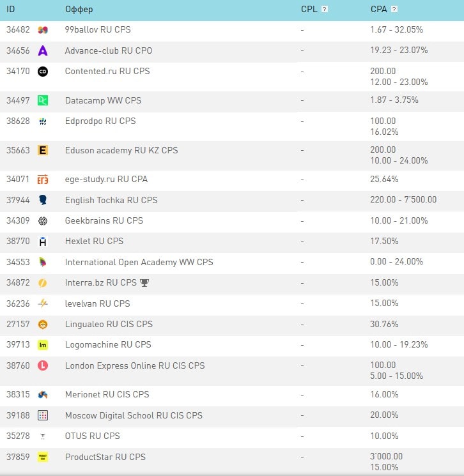Click the Edprodpo logo icon
The image size is (464, 476).
tap(43, 121)
